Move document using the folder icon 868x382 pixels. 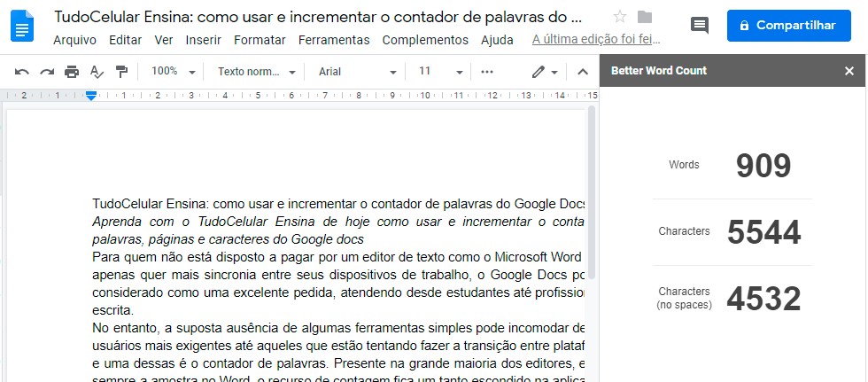tap(644, 17)
